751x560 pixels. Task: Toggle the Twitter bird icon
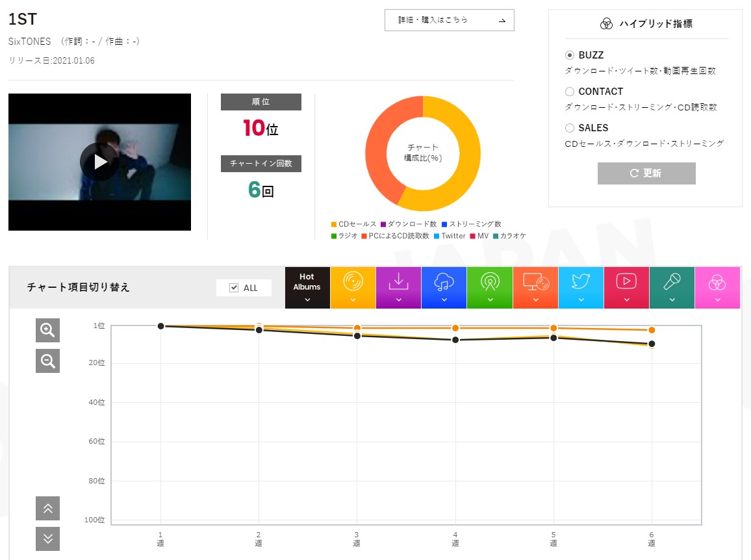click(x=581, y=281)
